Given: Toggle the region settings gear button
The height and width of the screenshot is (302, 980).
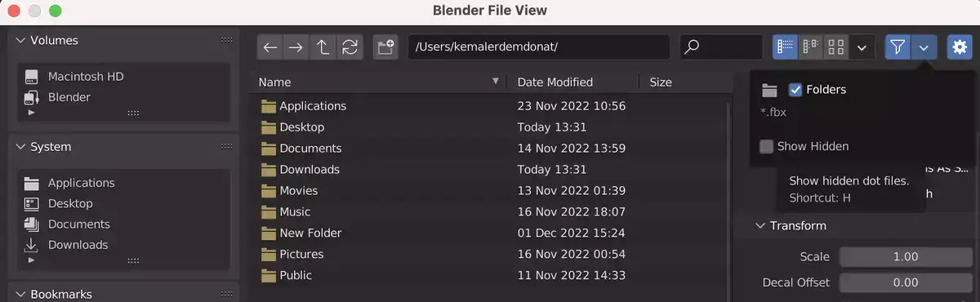Looking at the screenshot, I should pos(960,47).
